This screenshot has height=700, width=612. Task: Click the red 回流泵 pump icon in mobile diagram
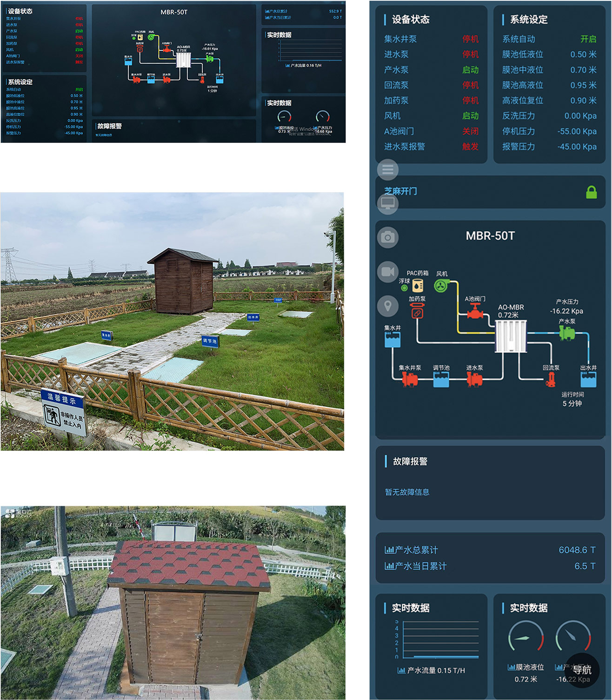click(x=551, y=379)
